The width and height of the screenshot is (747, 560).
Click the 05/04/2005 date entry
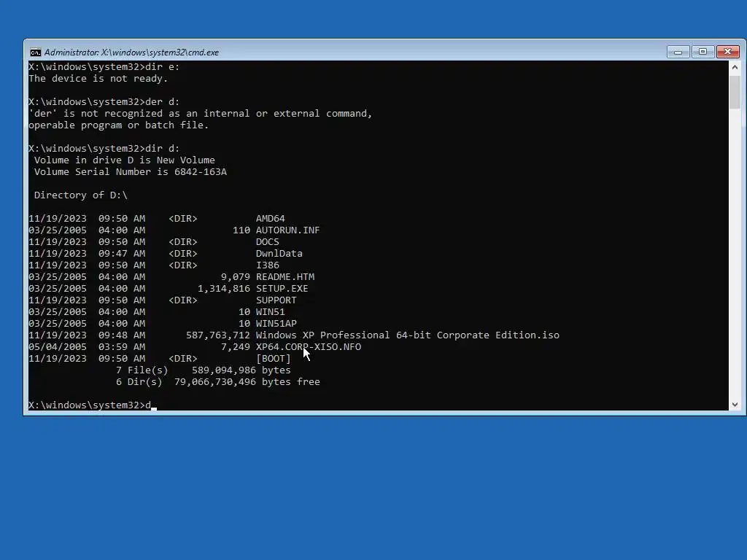pos(58,346)
